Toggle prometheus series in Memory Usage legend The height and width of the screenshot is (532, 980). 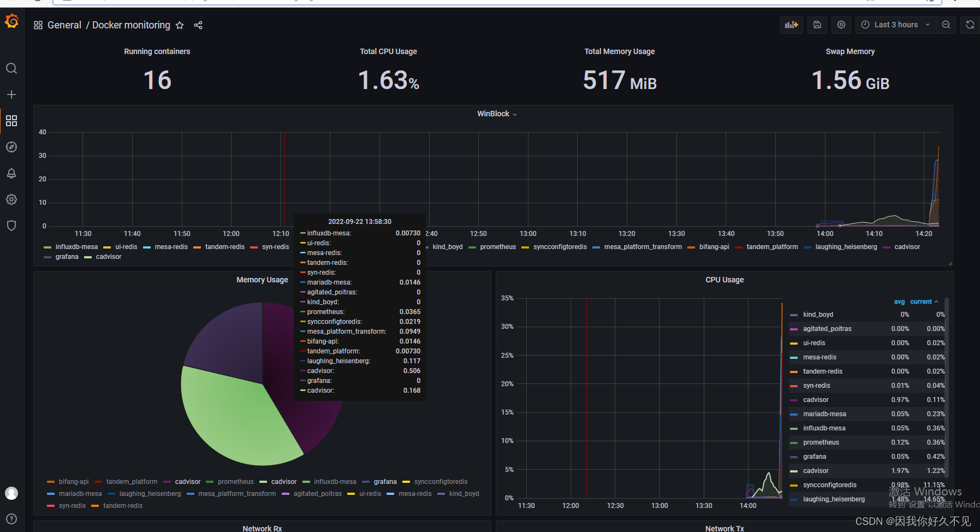point(235,481)
